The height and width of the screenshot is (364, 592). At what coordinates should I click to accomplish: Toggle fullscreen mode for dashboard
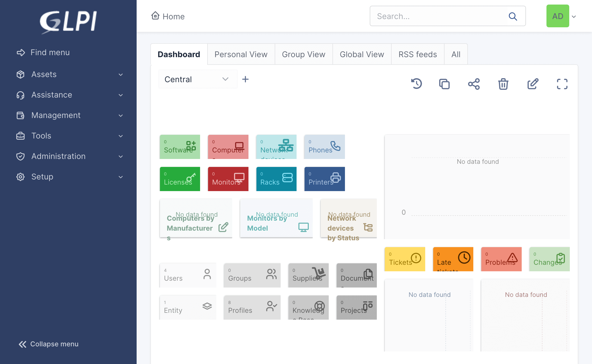(562, 84)
